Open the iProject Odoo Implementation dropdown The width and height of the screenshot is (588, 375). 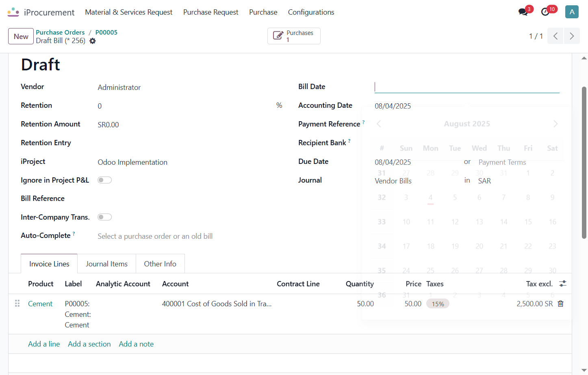click(x=189, y=162)
